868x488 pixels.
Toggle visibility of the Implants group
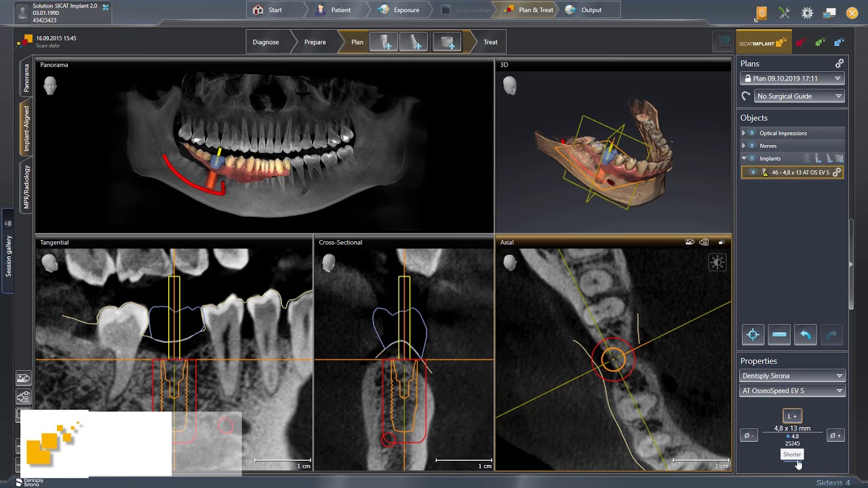click(x=752, y=159)
